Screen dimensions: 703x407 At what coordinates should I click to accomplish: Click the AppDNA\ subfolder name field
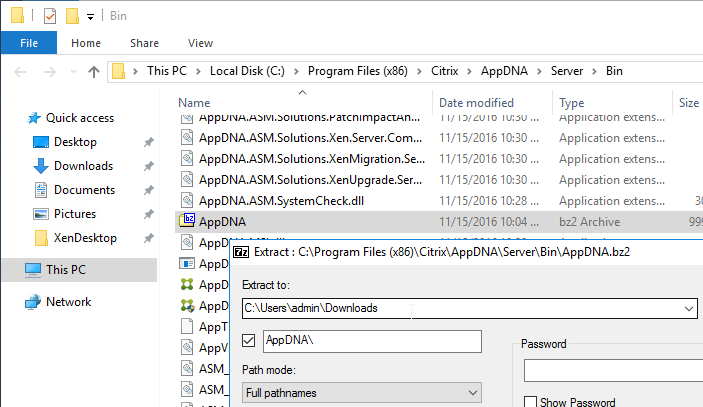pyautogui.click(x=372, y=341)
